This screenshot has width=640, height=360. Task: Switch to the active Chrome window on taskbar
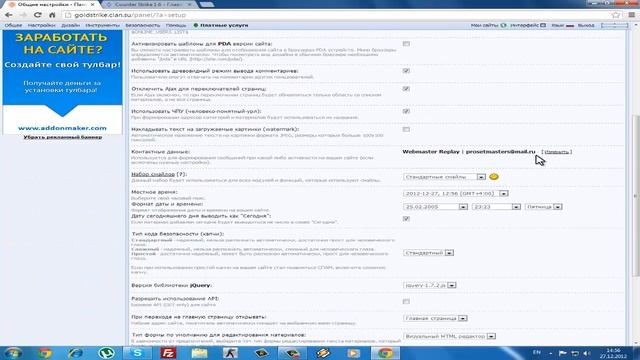[385, 353]
